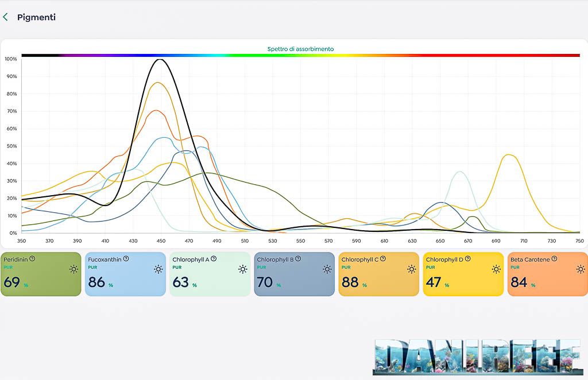
Task: Open the Chlorophyll D help icon
Action: [468, 259]
